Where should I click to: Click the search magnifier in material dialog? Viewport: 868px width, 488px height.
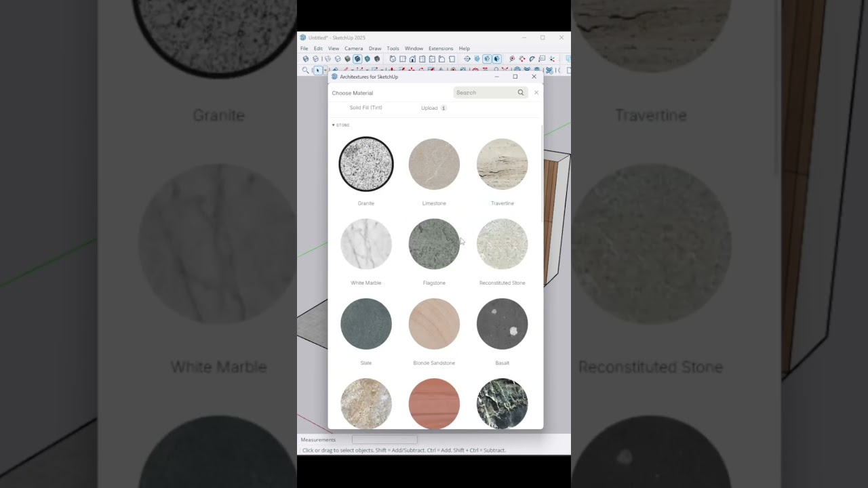521,92
